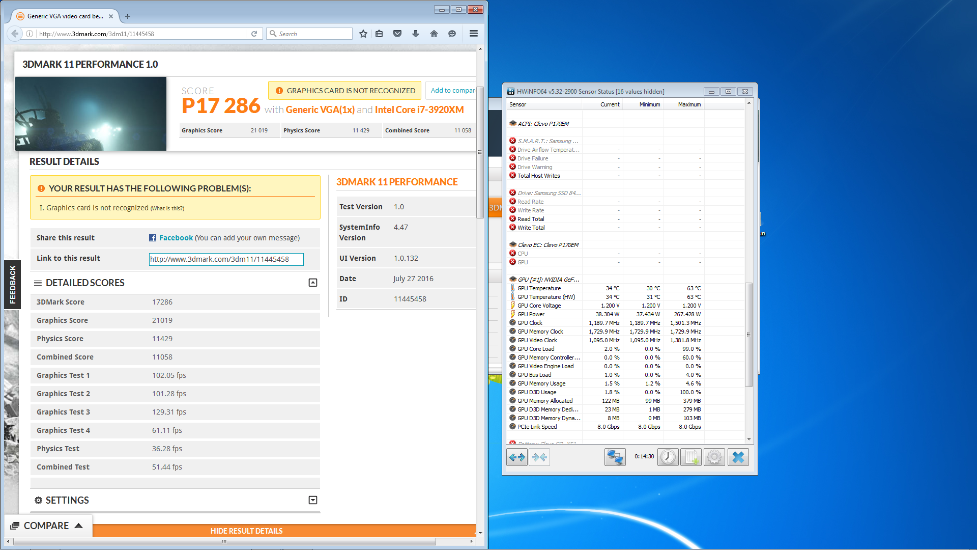The image size is (980, 551).
Task: Click the URL address bar
Action: [141, 34]
